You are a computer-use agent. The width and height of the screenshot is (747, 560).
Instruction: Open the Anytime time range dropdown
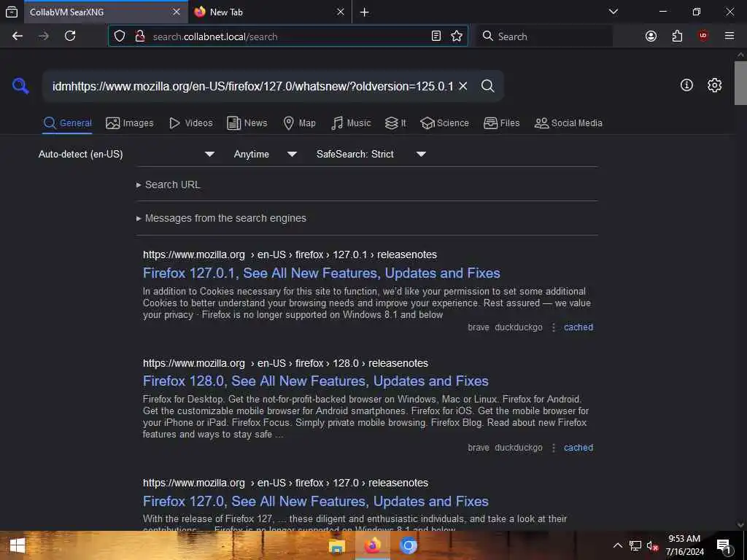click(266, 155)
